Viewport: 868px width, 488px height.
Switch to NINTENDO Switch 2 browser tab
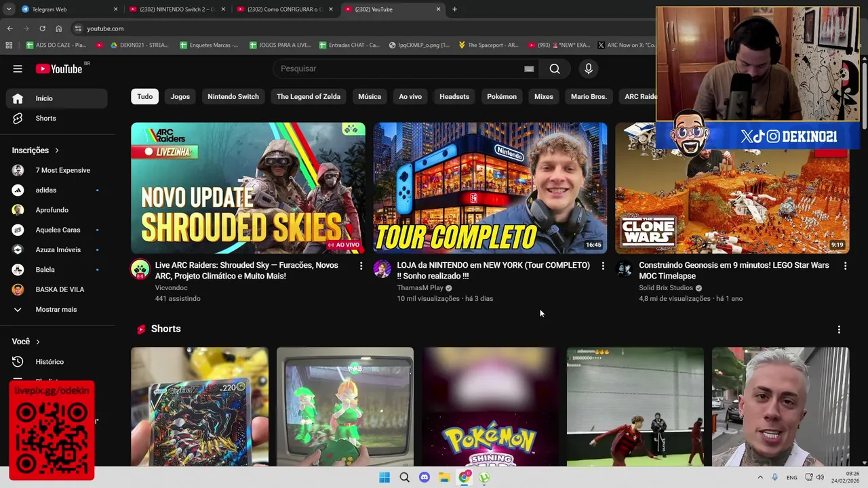[x=176, y=9]
